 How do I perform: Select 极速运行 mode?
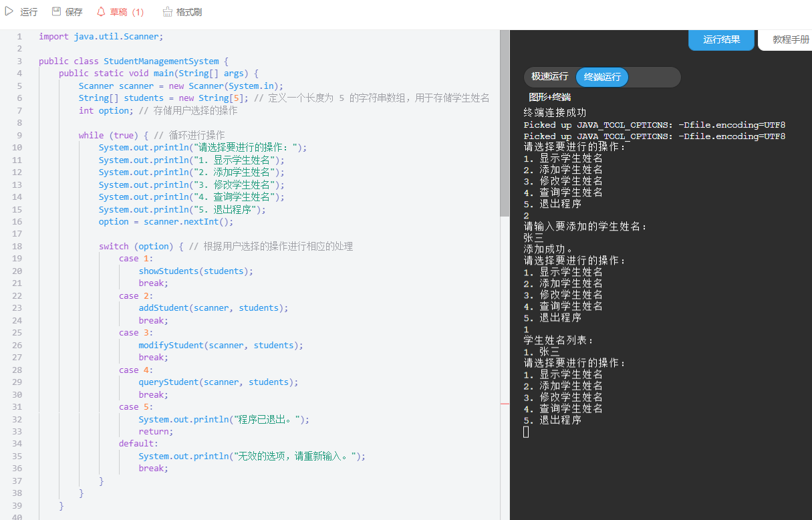point(549,77)
